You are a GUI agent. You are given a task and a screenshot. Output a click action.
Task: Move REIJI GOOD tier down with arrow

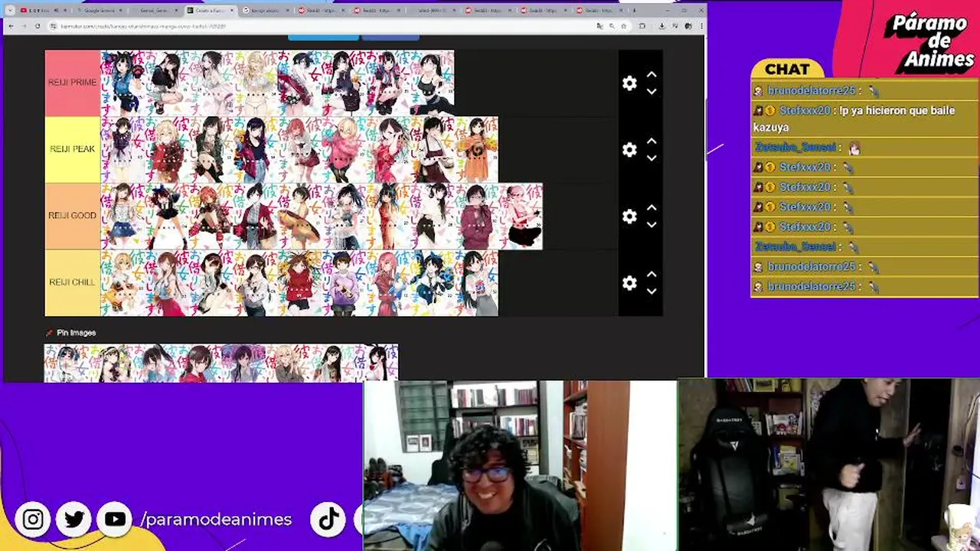tap(652, 224)
